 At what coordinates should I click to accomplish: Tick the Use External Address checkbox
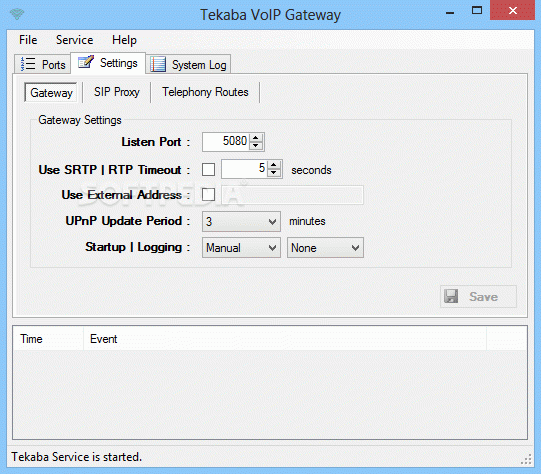click(x=208, y=195)
